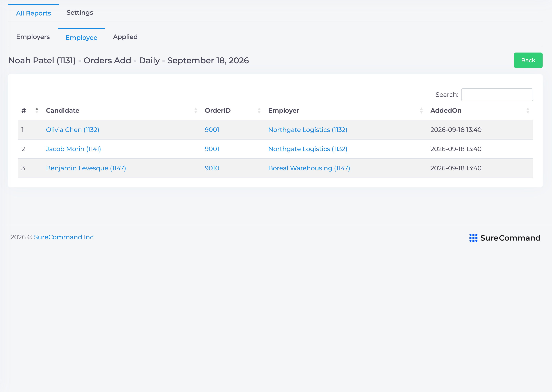Open the Settings tab
Image resolution: width=552 pixels, height=392 pixels.
click(80, 13)
